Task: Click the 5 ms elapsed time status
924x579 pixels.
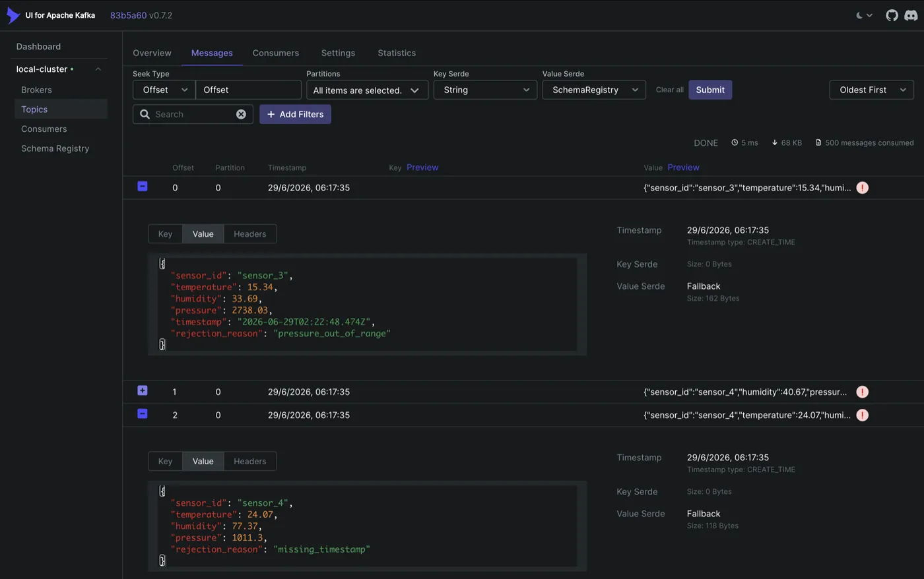Action: [x=744, y=143]
